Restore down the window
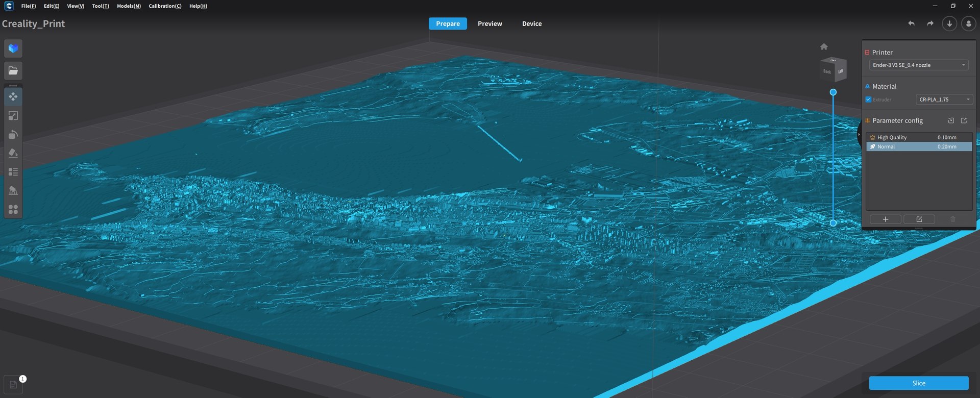The height and width of the screenshot is (398, 980). [x=953, y=6]
